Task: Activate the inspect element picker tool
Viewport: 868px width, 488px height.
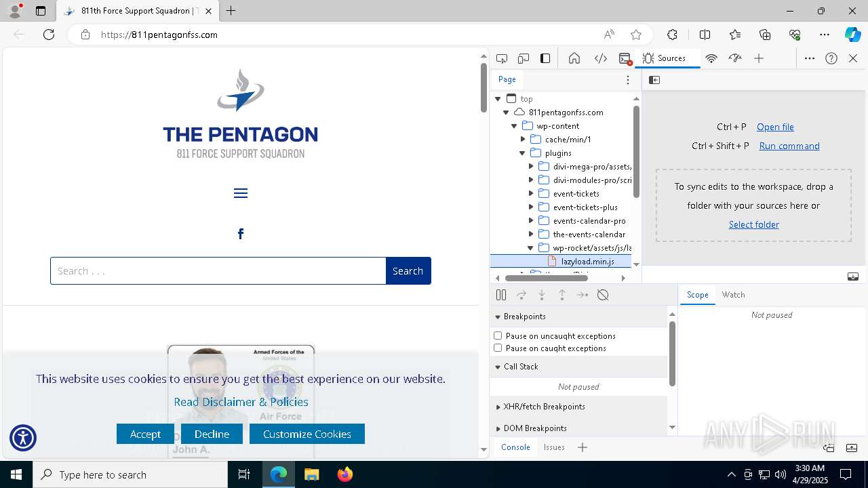Action: 502,58
